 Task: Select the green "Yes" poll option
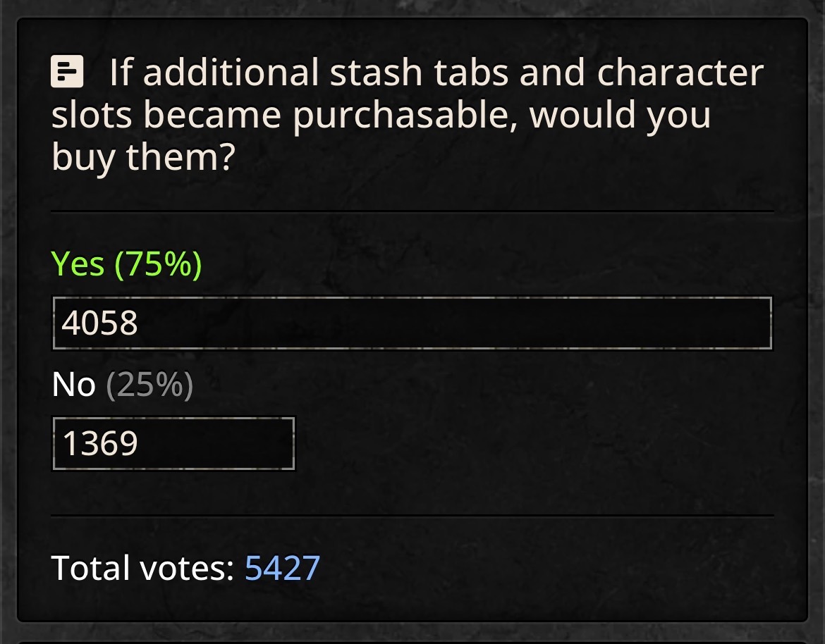point(78,265)
